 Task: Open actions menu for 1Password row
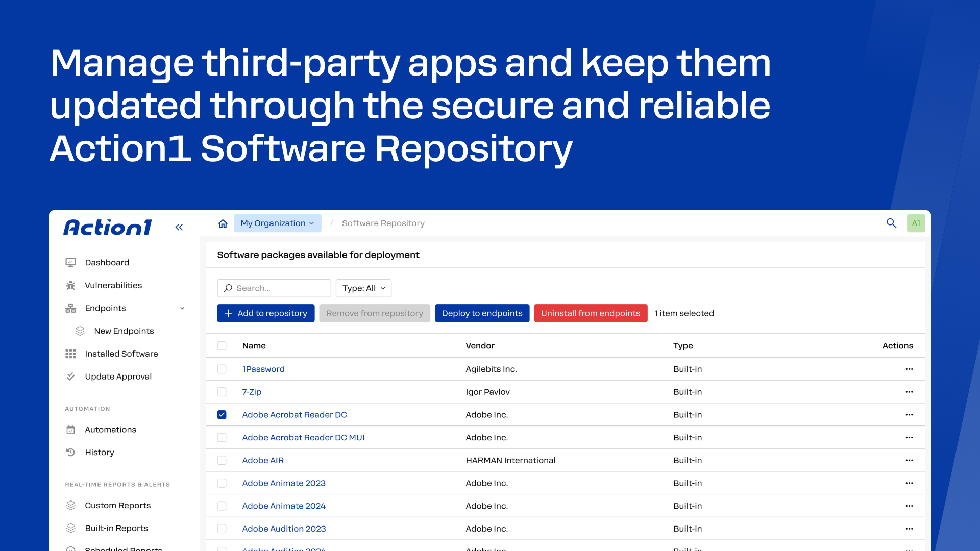pyautogui.click(x=909, y=369)
